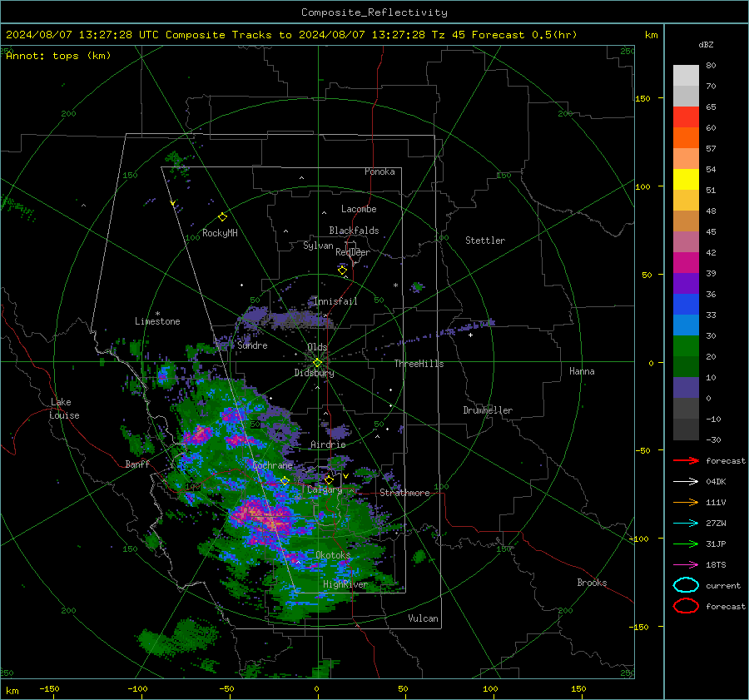This screenshot has width=749, height=700.
Task: Pick the red 65 dBZ color swatch
Action: click(686, 117)
